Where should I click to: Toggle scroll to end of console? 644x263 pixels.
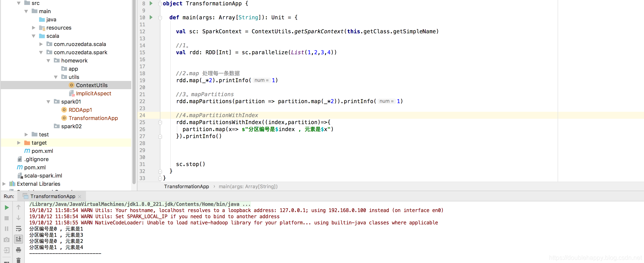click(19, 239)
